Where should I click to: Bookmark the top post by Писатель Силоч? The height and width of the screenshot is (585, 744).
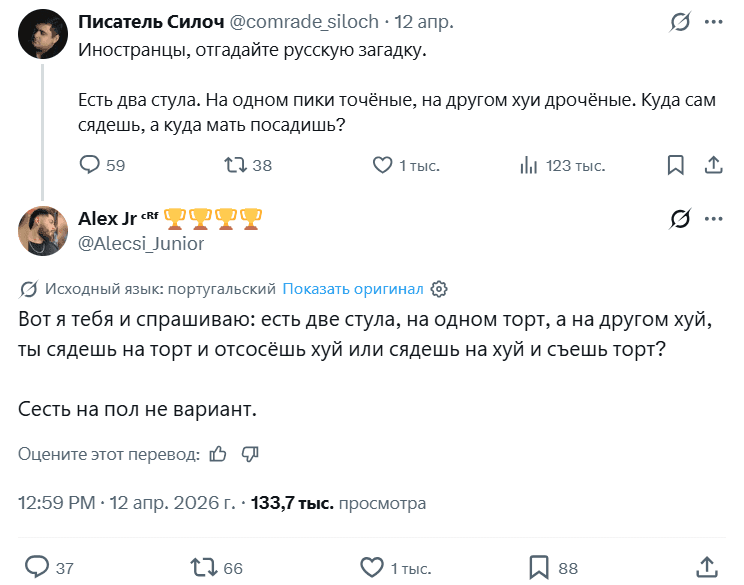[x=675, y=165]
